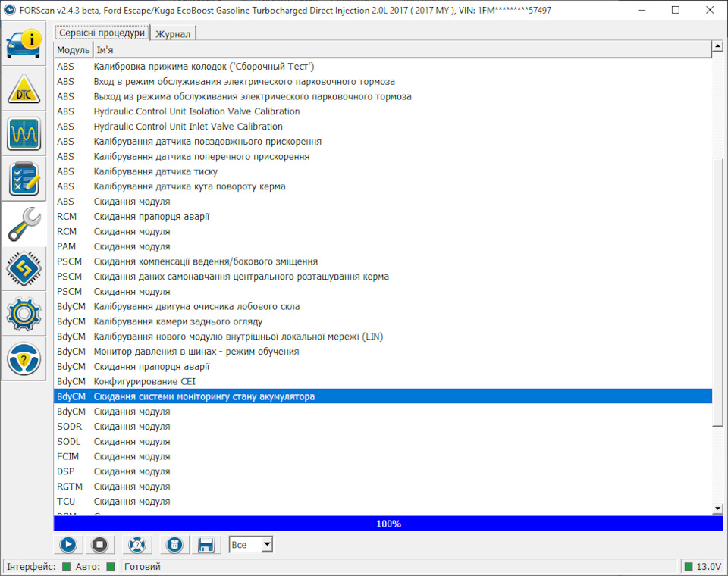Switch to the Сервісні процедури tab

tap(102, 33)
